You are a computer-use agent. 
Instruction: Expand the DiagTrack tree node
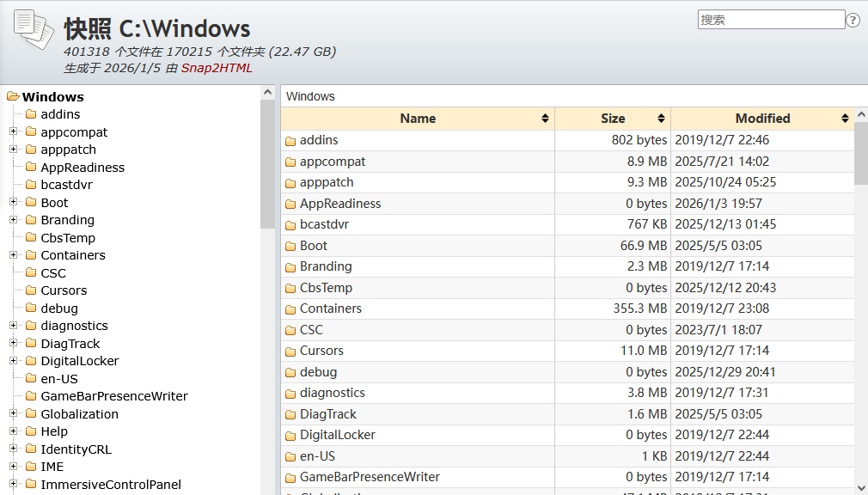[14, 343]
